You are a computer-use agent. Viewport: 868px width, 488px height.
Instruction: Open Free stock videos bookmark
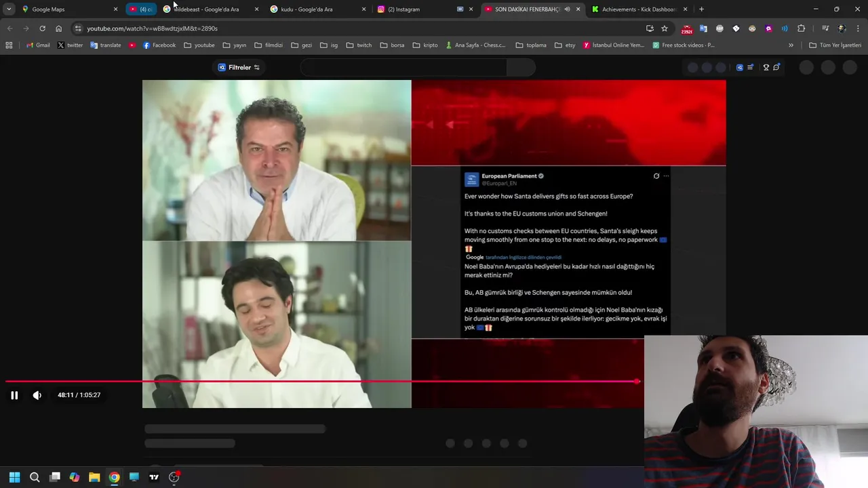pyautogui.click(x=684, y=45)
